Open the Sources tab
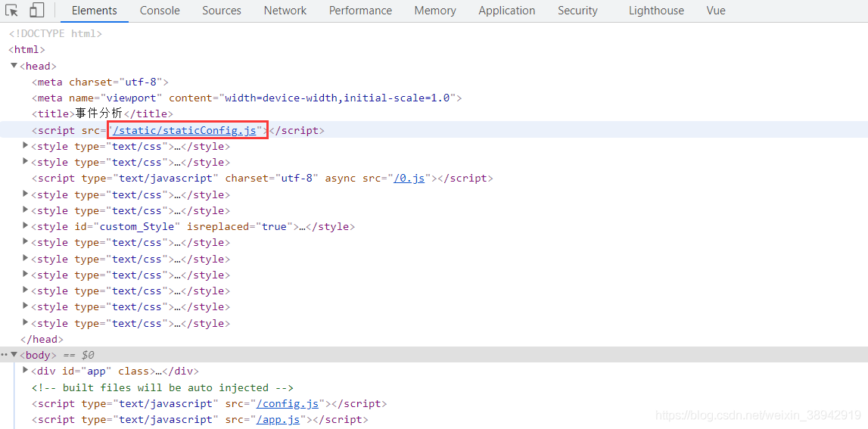This screenshot has width=868, height=429. pos(222,11)
